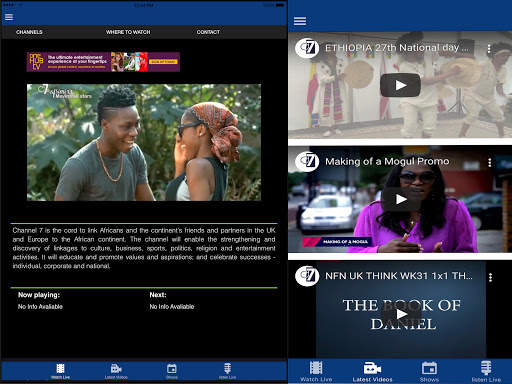This screenshot has width=512, height=384.
Task: Open hamburger menu in left app screen
Action: pyautogui.click(x=9, y=17)
